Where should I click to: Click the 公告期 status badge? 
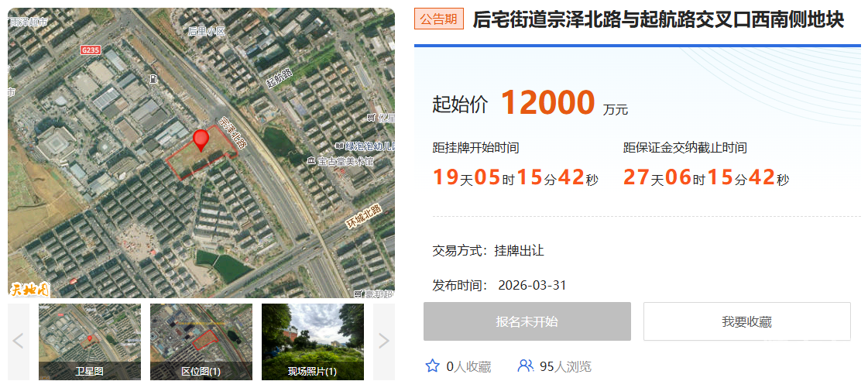click(x=439, y=19)
